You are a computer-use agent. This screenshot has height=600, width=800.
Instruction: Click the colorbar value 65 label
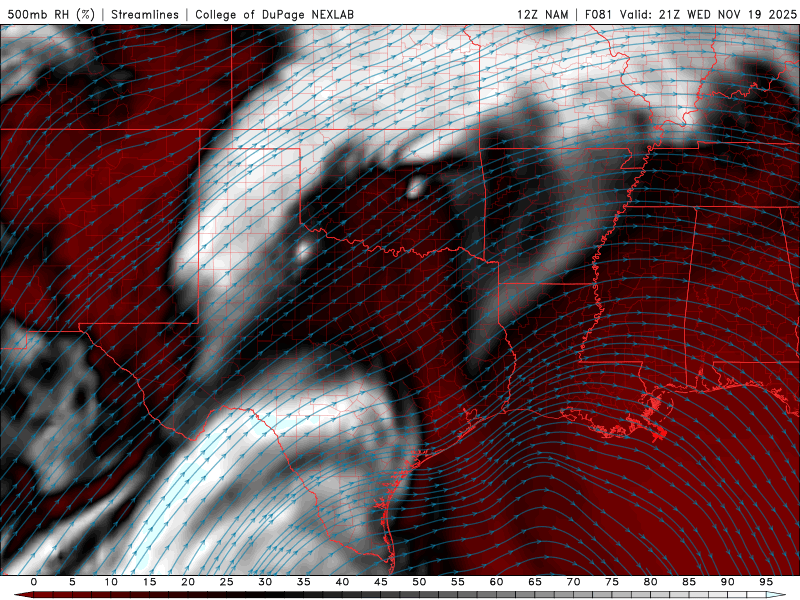click(535, 582)
